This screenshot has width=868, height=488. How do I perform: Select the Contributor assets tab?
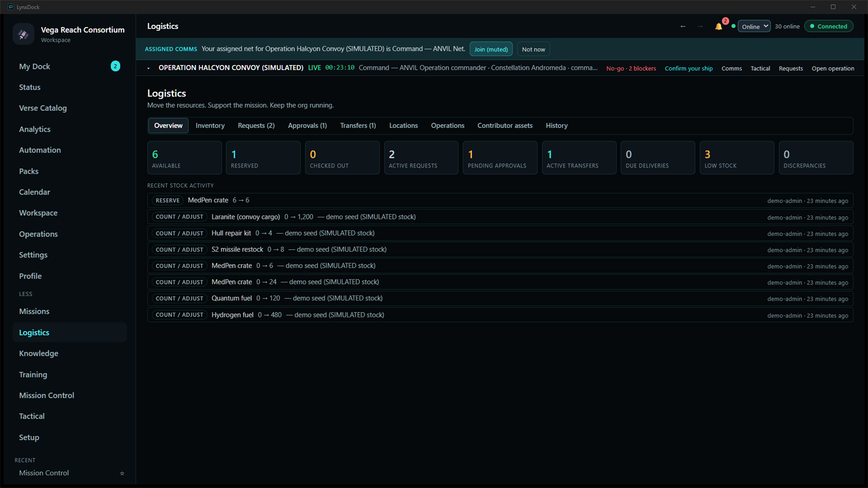click(505, 126)
